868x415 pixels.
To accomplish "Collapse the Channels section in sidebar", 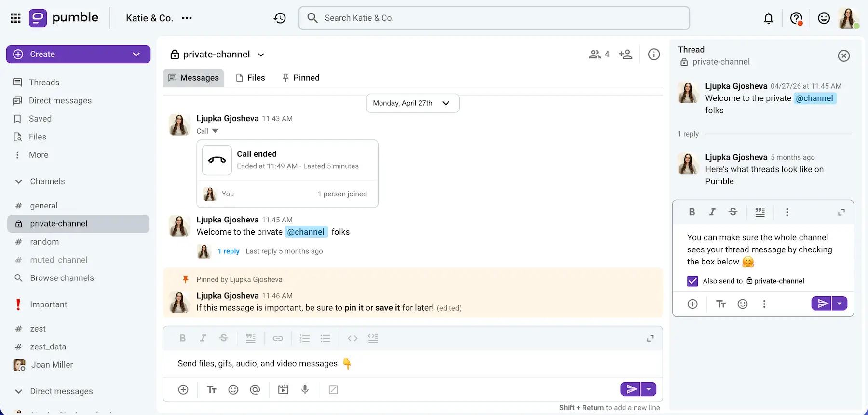I will 19,181.
